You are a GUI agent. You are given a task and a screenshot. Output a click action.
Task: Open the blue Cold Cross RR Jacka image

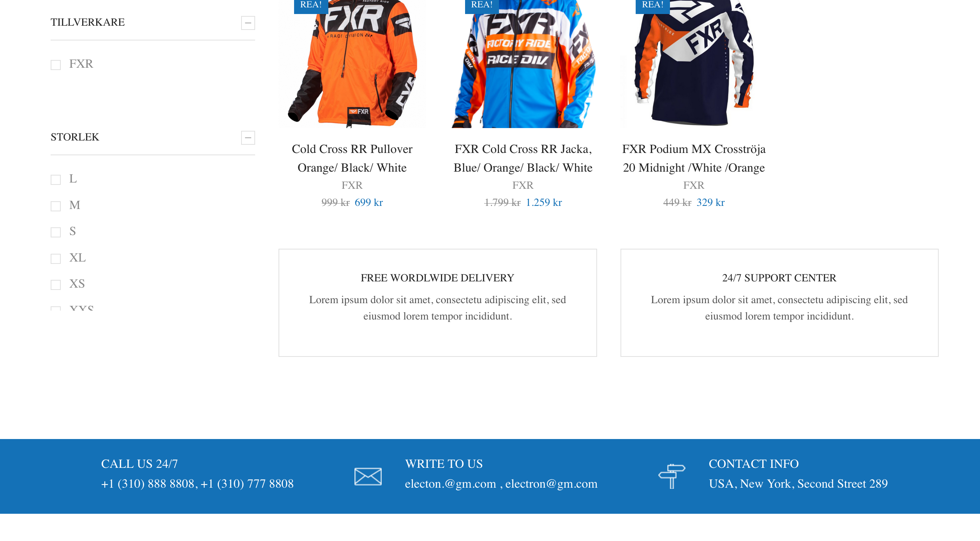(523, 64)
